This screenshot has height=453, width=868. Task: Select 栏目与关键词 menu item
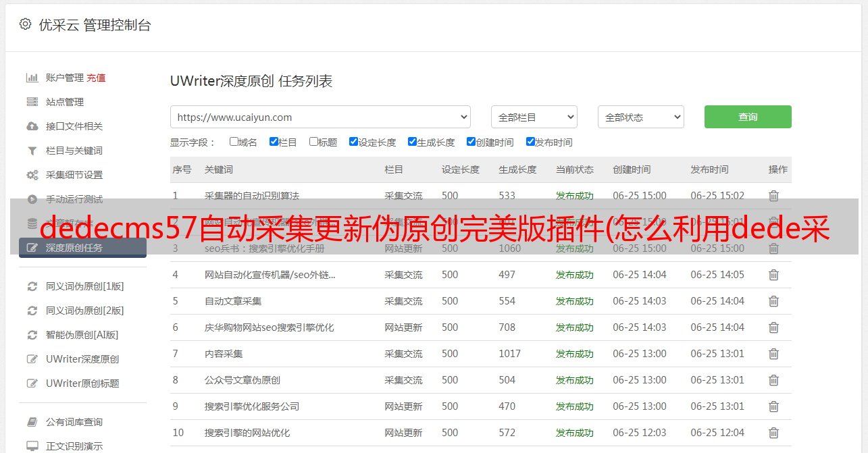tap(74, 151)
